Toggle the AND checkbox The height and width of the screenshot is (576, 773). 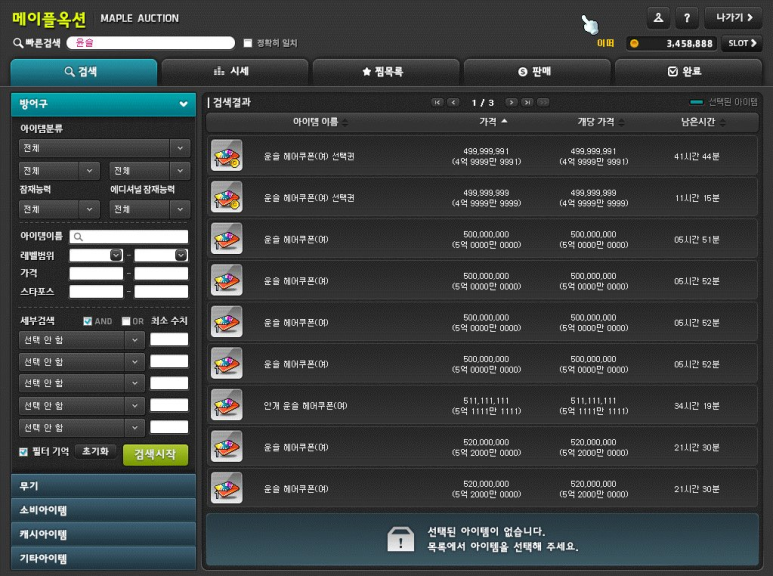pos(88,321)
